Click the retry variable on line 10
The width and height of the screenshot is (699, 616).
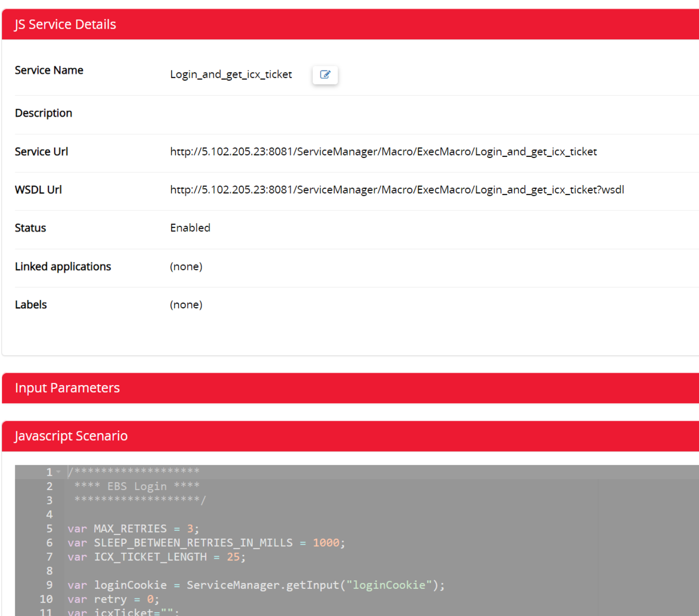(x=111, y=599)
